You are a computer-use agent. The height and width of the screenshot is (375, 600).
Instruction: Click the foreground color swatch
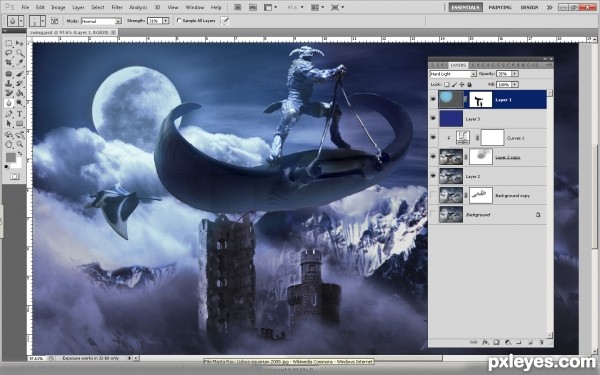[x=10, y=157]
